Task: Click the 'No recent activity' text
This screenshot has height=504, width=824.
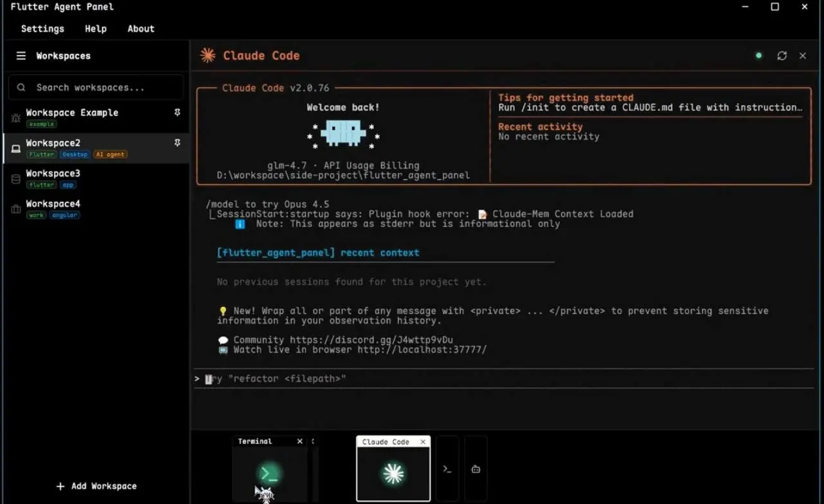Action: pyautogui.click(x=548, y=136)
